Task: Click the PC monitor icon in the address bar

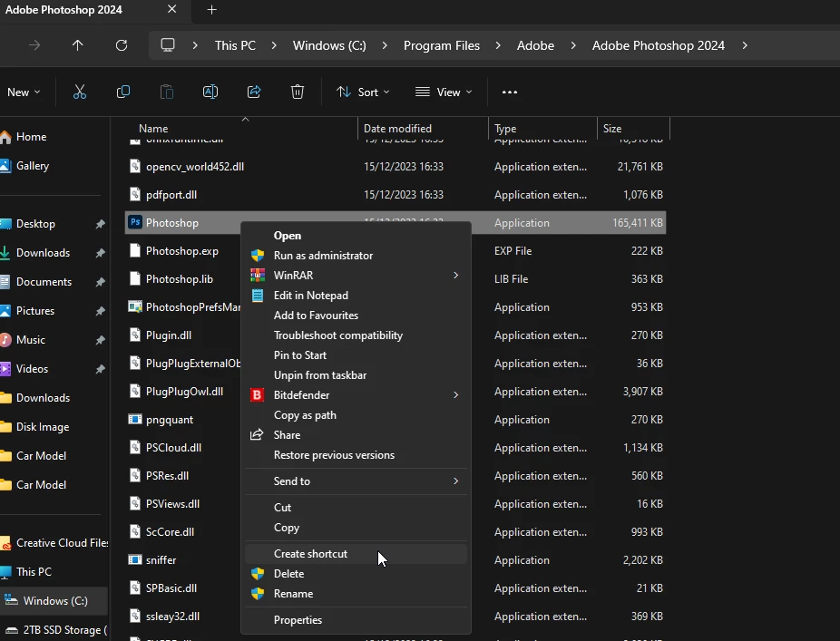Action: point(168,45)
